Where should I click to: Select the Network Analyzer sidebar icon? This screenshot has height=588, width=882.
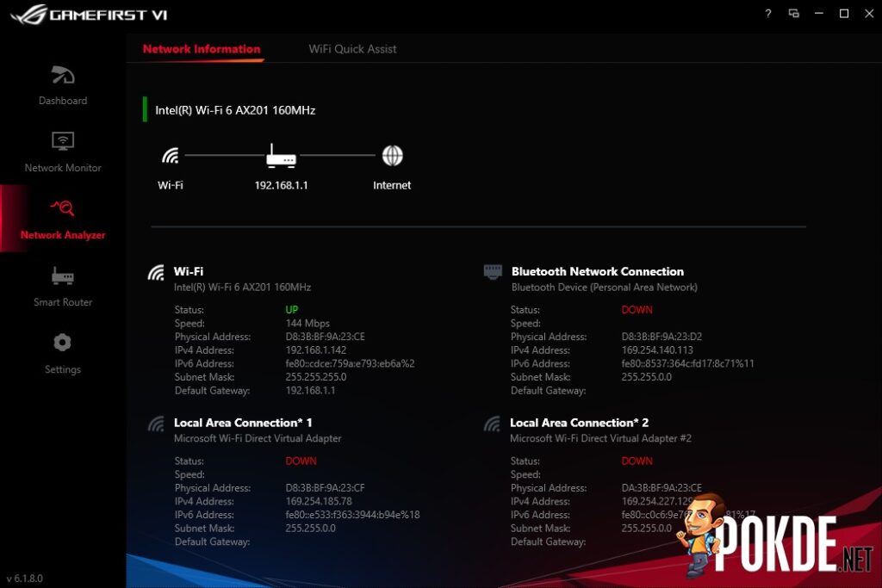[63, 208]
